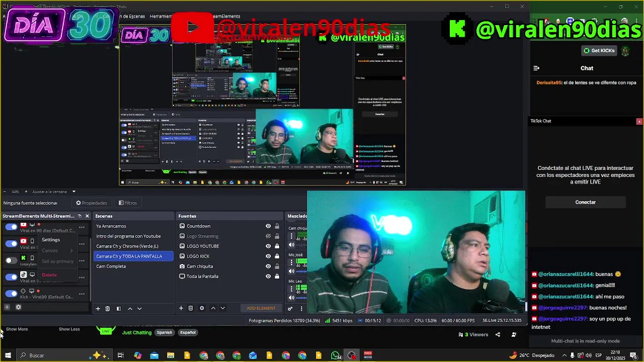Mute the Cam chiquita speaker icon
This screenshot has height=362, width=644.
click(x=291, y=245)
